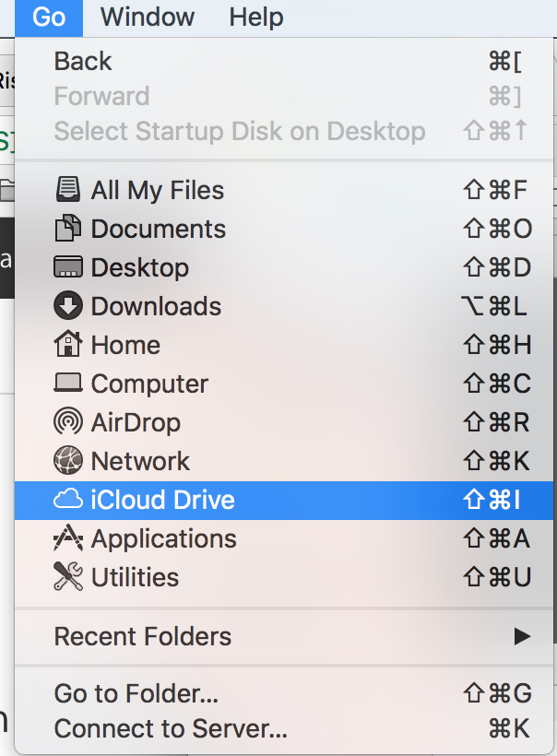The height and width of the screenshot is (756, 557).
Task: Click the Network globe icon
Action: click(68, 461)
